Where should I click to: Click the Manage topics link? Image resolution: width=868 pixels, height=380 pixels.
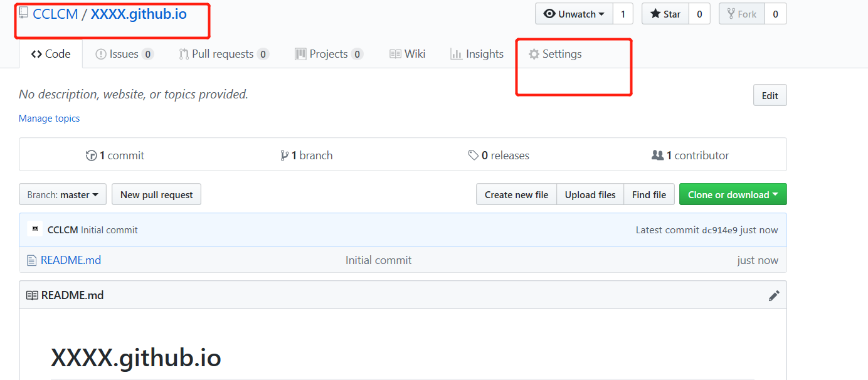50,119
